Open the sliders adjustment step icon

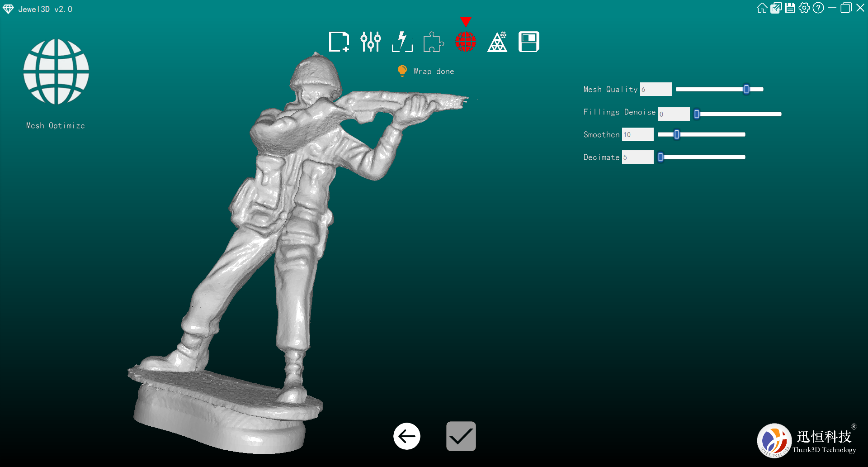tap(370, 42)
